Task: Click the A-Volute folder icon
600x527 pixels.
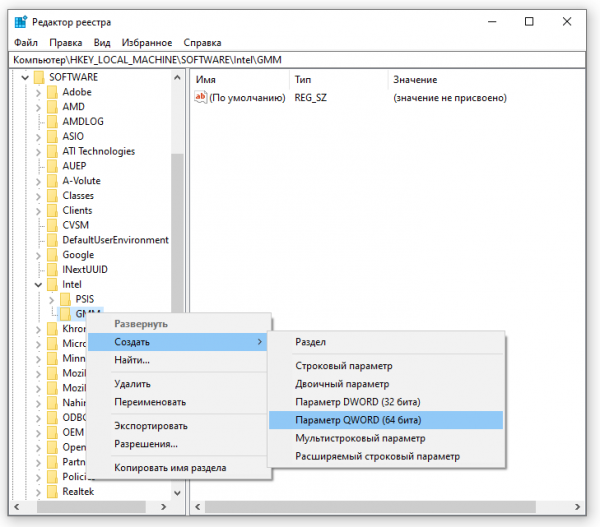Action: click(52, 181)
